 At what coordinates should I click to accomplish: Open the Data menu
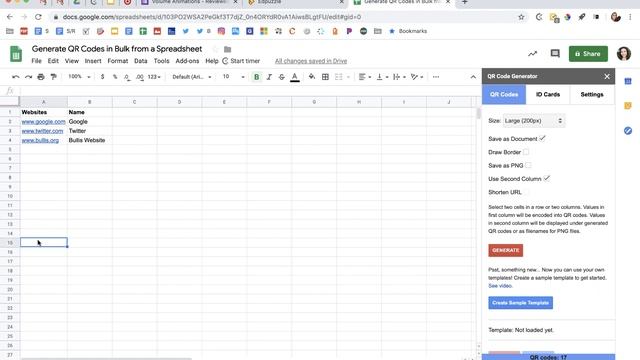point(141,61)
